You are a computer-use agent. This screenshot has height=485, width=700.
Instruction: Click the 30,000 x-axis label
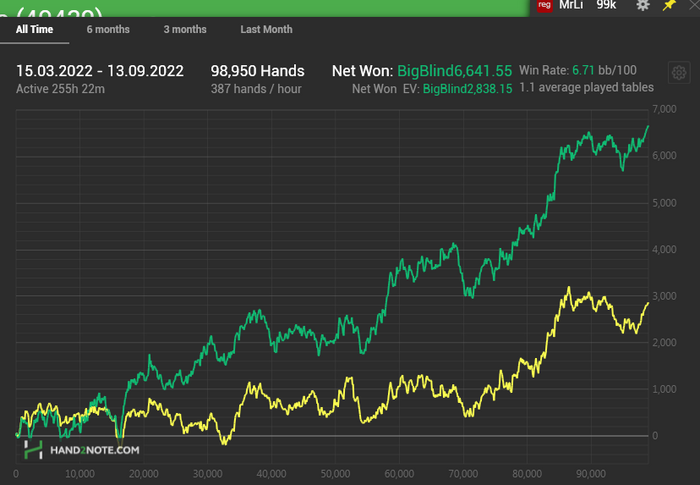[208, 474]
